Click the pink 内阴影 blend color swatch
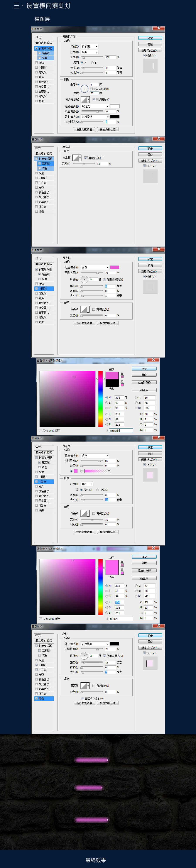 (115, 267)
